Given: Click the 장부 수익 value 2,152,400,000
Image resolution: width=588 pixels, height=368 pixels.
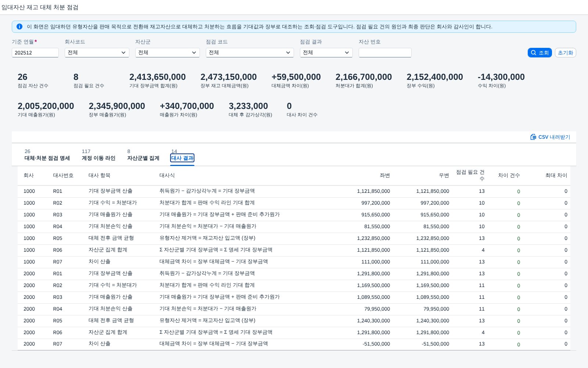Looking at the screenshot, I should coord(435,77).
